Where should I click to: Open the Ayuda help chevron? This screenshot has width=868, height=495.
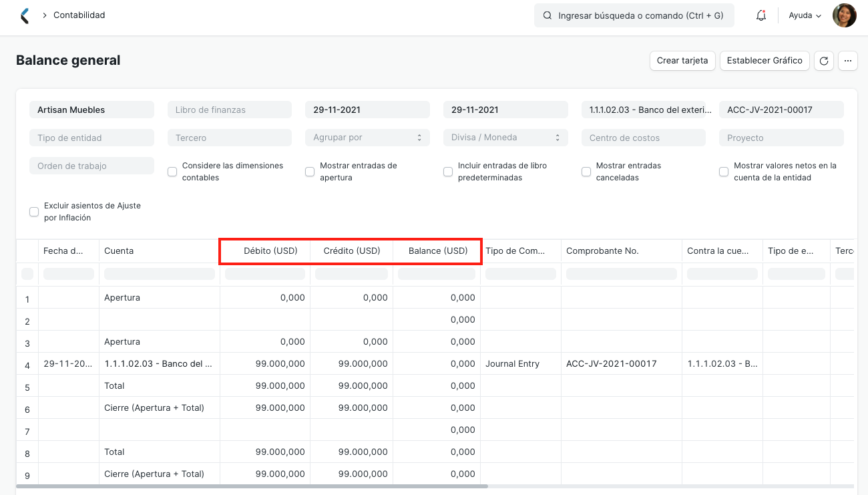[x=819, y=15]
